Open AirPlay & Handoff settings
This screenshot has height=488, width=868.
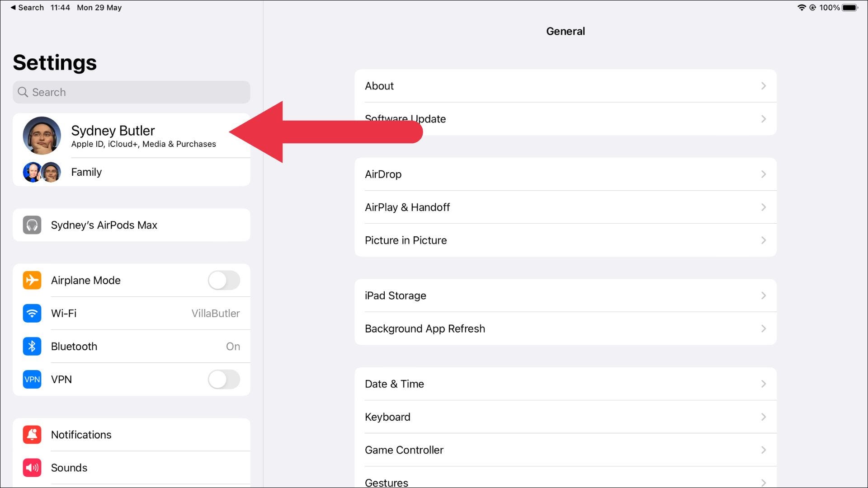coord(565,207)
